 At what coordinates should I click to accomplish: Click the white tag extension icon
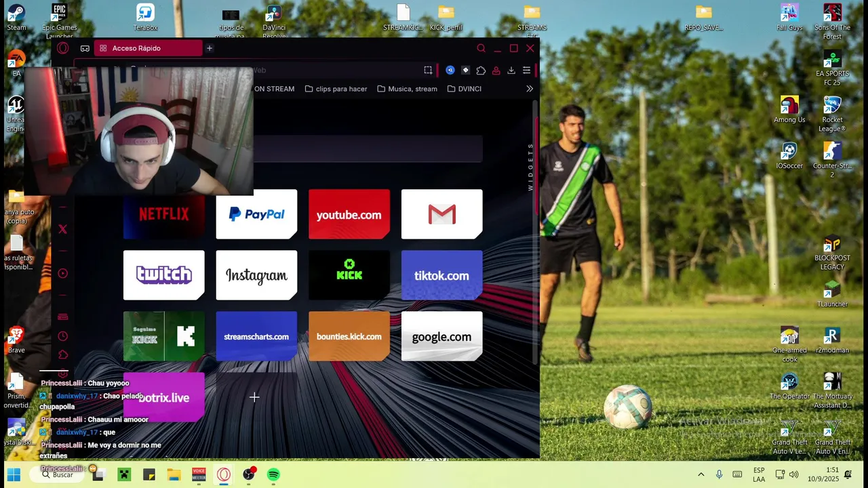point(465,70)
